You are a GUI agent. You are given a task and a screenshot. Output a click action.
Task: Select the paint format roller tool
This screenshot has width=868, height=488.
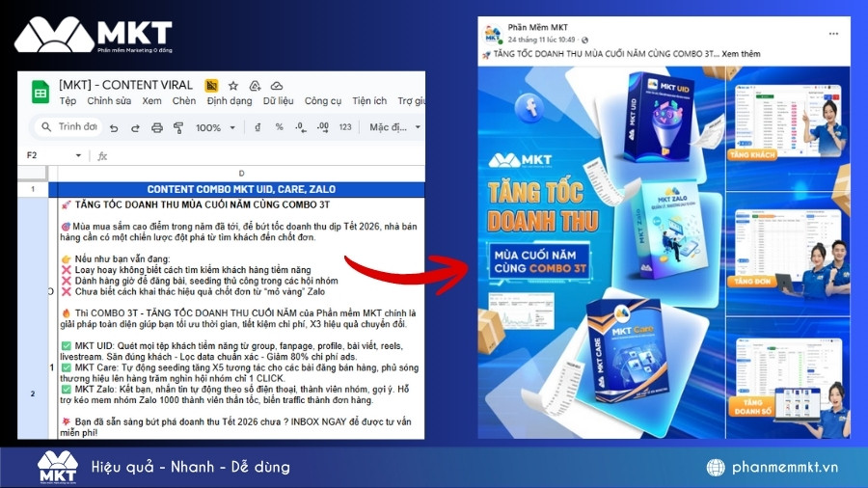(178, 128)
